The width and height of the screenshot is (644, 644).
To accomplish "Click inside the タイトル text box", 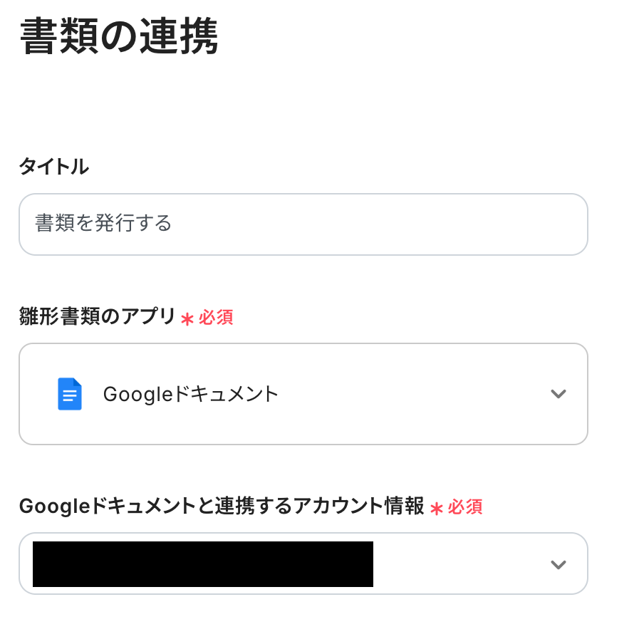I will click(x=303, y=224).
